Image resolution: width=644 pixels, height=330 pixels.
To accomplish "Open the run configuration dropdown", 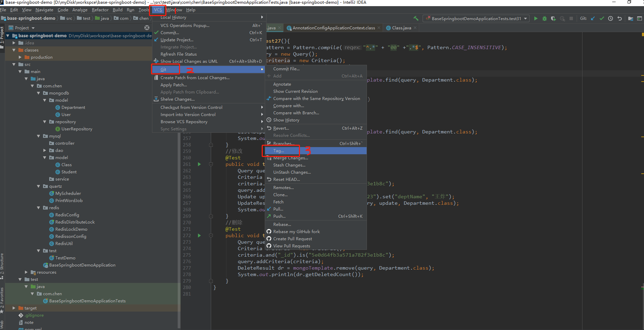I will tap(476, 18).
